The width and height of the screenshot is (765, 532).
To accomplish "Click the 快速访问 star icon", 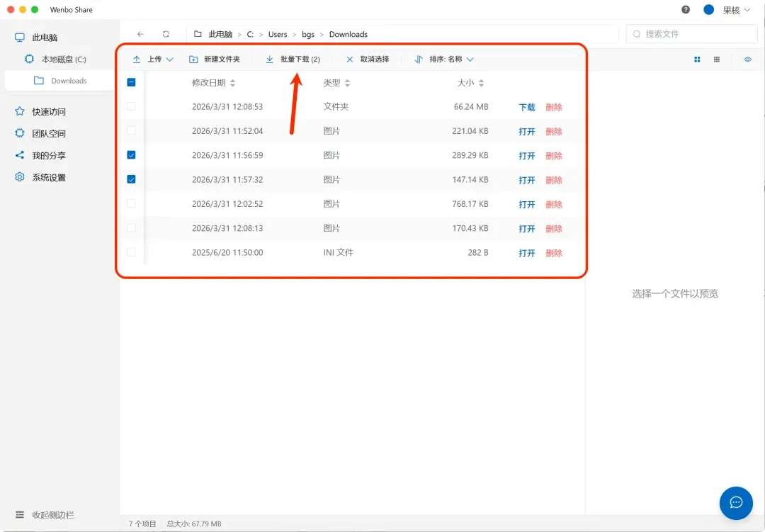I will coord(20,111).
